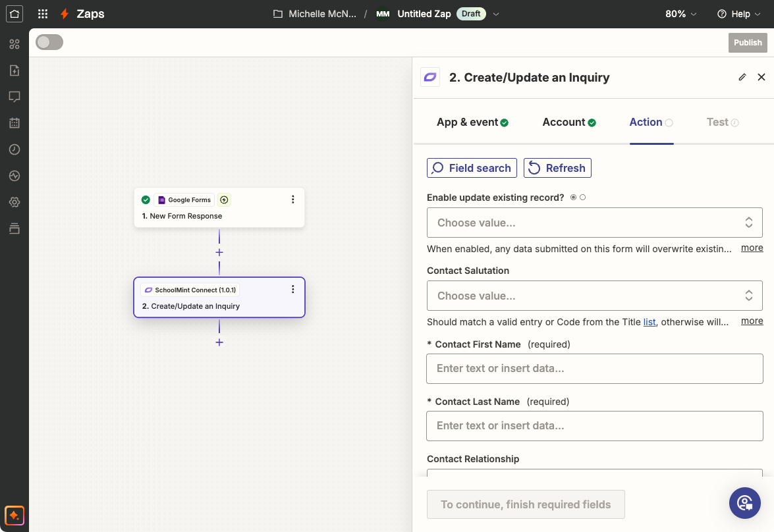Click the Zaps lightning bolt logo

tap(65, 14)
